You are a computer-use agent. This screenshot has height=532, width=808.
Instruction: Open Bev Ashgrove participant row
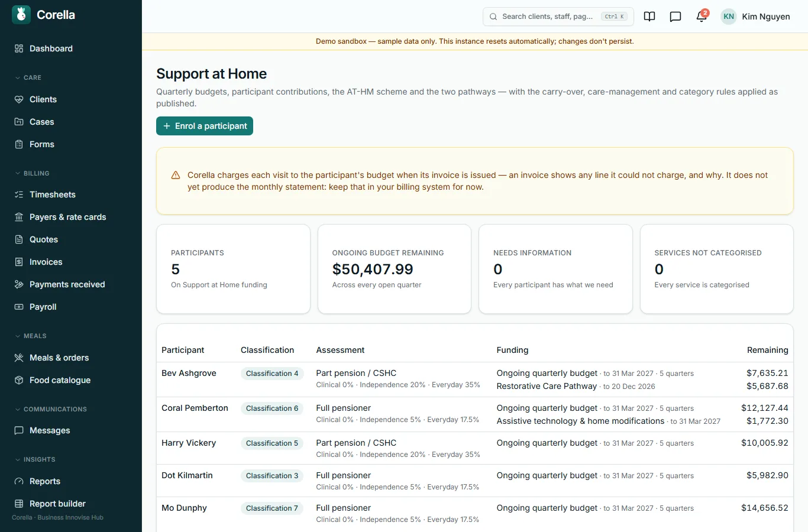(x=474, y=379)
